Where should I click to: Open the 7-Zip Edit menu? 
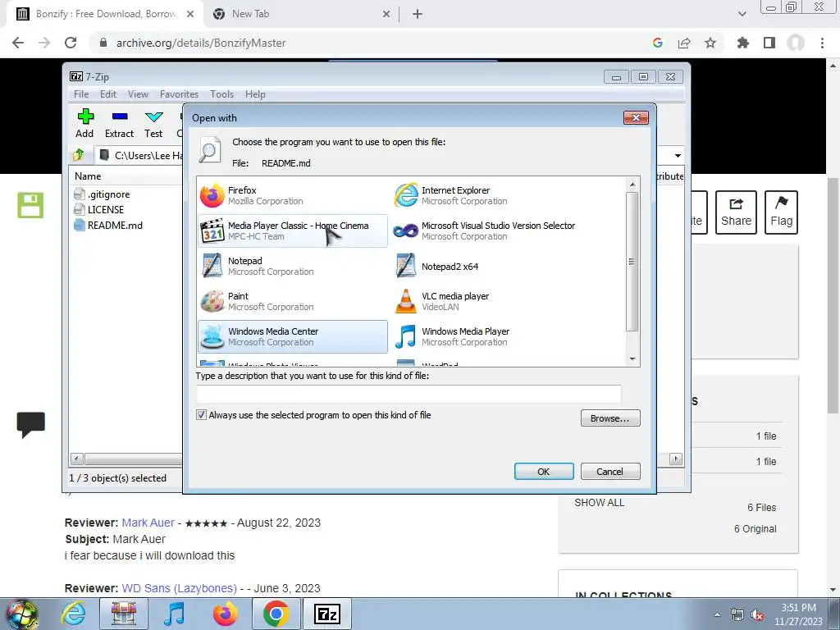coord(107,94)
